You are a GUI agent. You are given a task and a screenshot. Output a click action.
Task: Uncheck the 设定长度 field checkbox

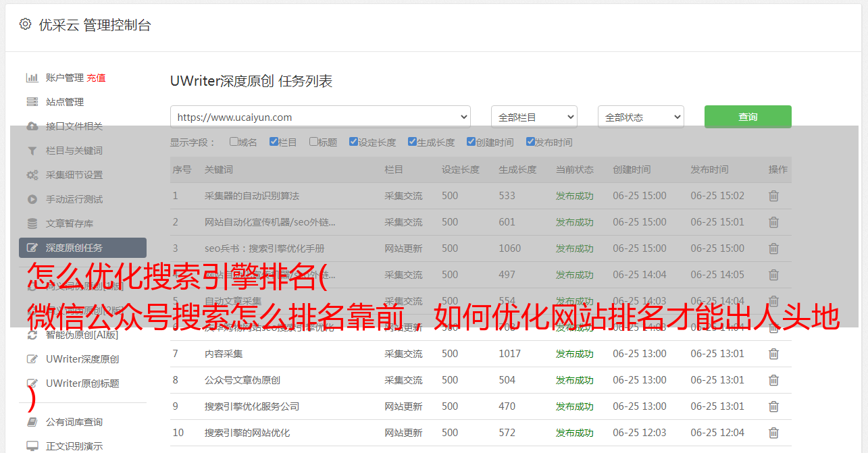coord(353,142)
